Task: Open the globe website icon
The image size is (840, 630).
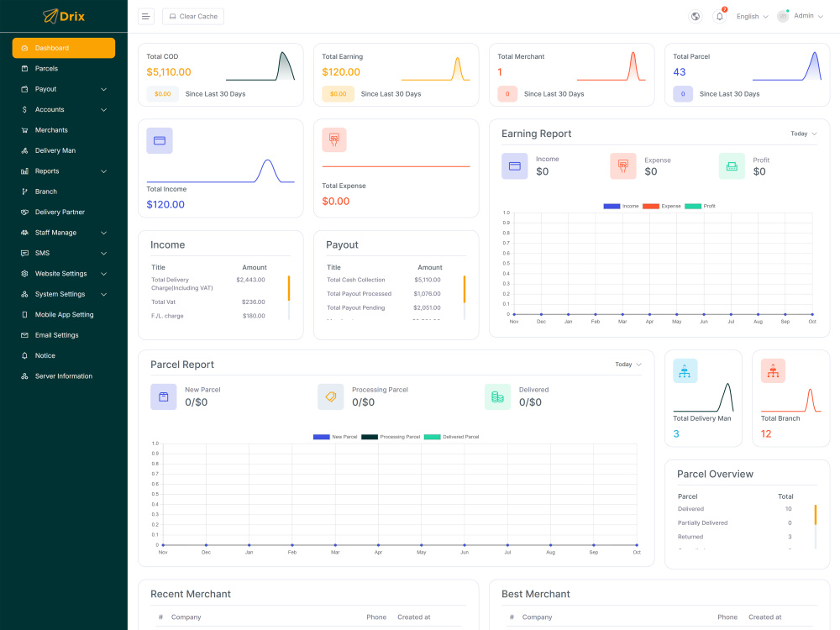Action: point(696,17)
